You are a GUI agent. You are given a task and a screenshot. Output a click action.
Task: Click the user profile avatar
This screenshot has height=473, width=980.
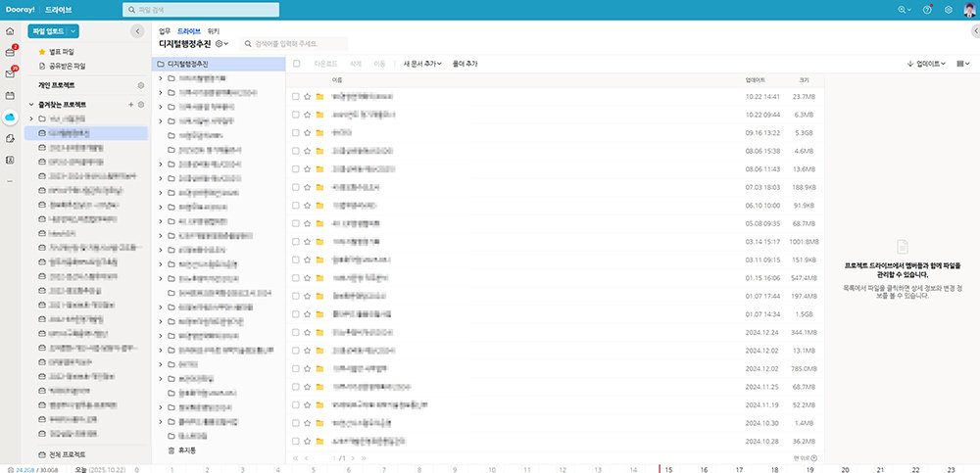pyautogui.click(x=967, y=9)
